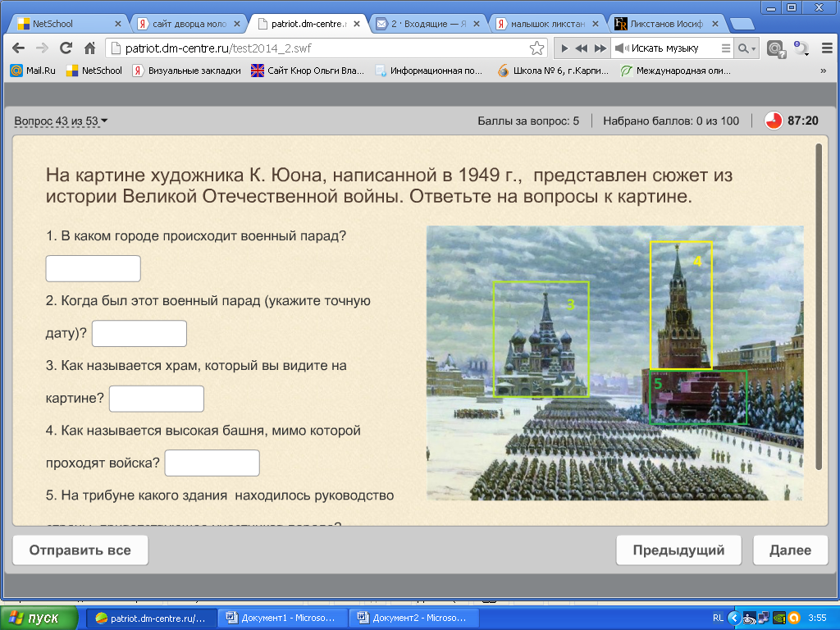Click the answer field for the temple name
840x630 pixels.
tap(157, 399)
